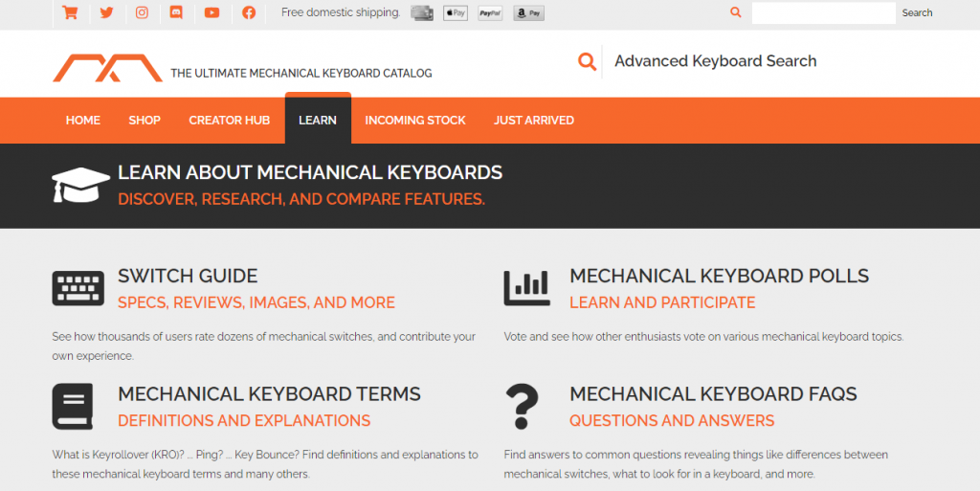Click the bar chart Polls icon

527,288
